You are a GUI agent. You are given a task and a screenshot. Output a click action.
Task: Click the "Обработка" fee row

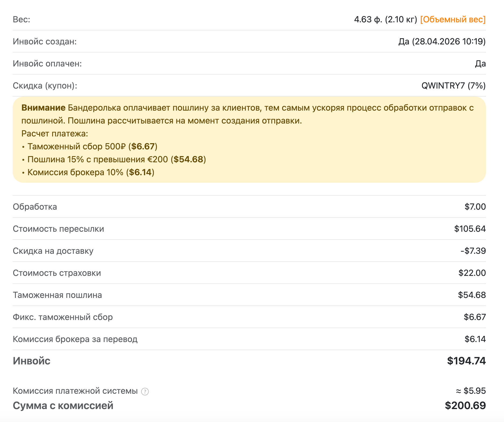[x=36, y=207]
